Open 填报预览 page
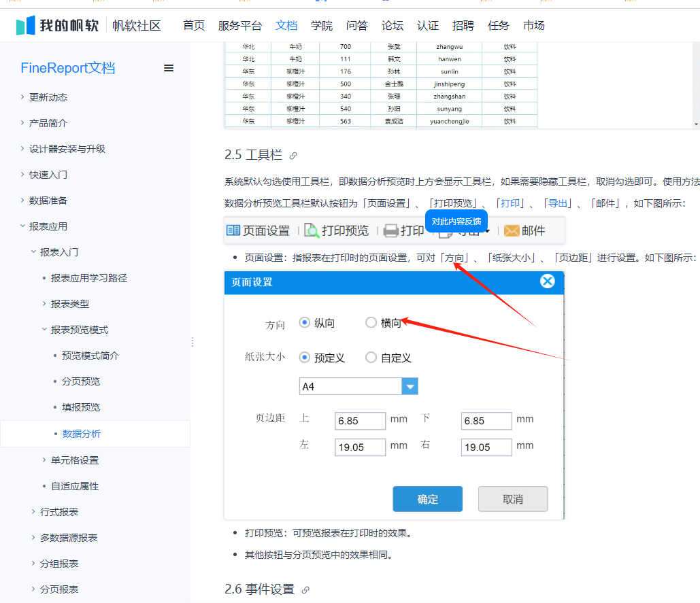 tap(81, 407)
